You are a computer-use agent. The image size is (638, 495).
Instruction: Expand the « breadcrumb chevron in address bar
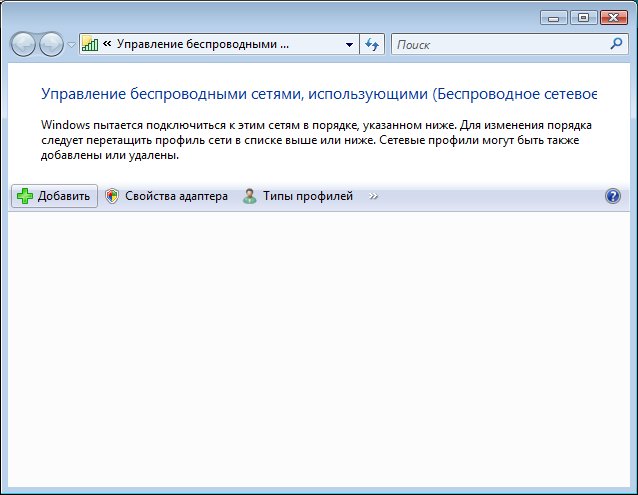click(107, 44)
